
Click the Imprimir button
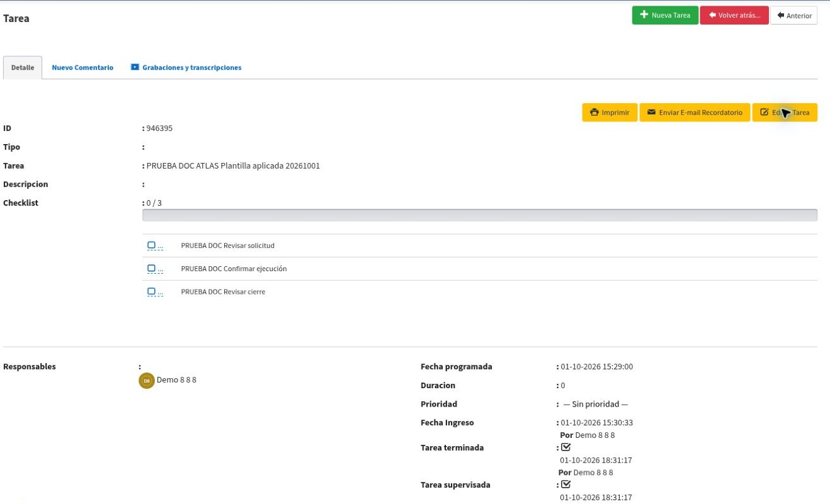[x=610, y=113]
